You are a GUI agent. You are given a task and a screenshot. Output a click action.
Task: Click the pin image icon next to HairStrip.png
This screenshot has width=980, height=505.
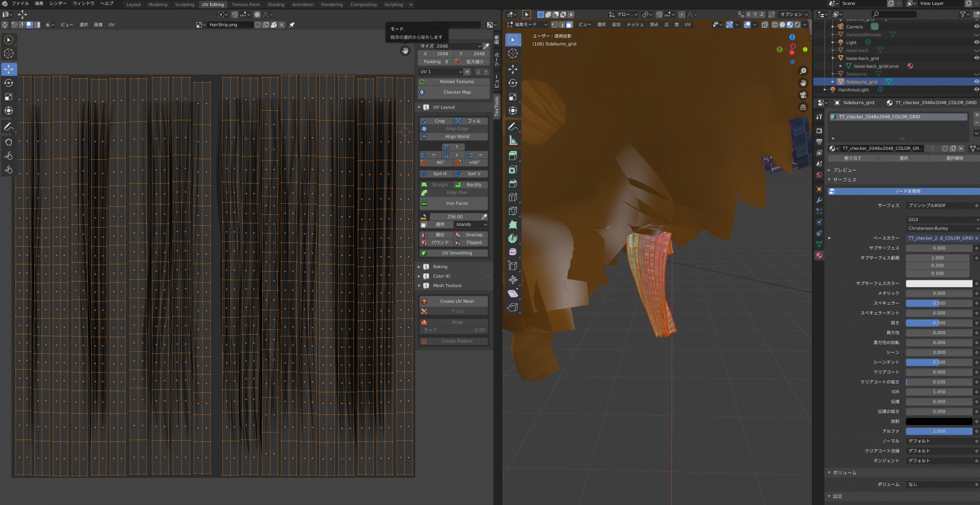pos(292,25)
